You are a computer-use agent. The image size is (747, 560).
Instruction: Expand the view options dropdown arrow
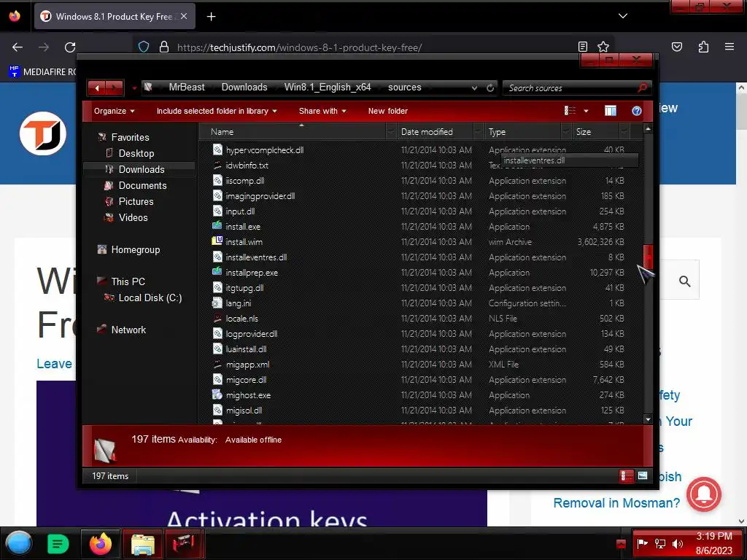(586, 111)
